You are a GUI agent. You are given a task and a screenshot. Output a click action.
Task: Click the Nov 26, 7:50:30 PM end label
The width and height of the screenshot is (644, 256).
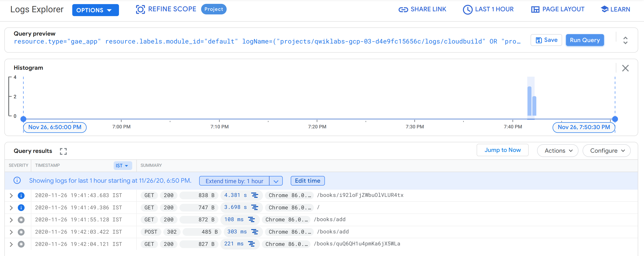[584, 127]
